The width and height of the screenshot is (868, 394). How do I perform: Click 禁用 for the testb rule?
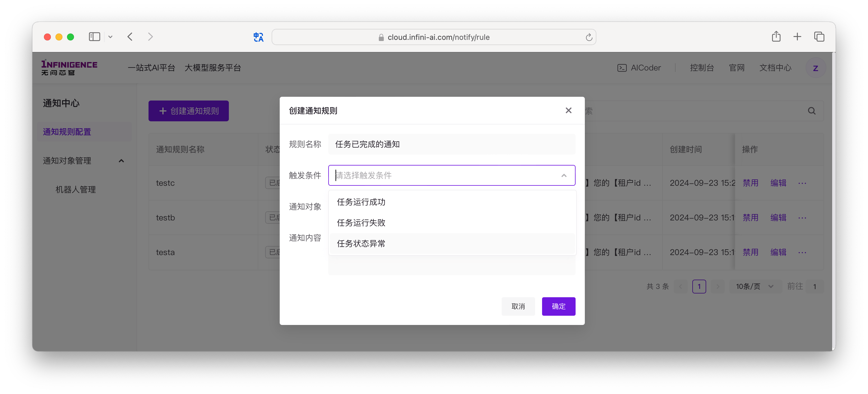click(x=750, y=218)
